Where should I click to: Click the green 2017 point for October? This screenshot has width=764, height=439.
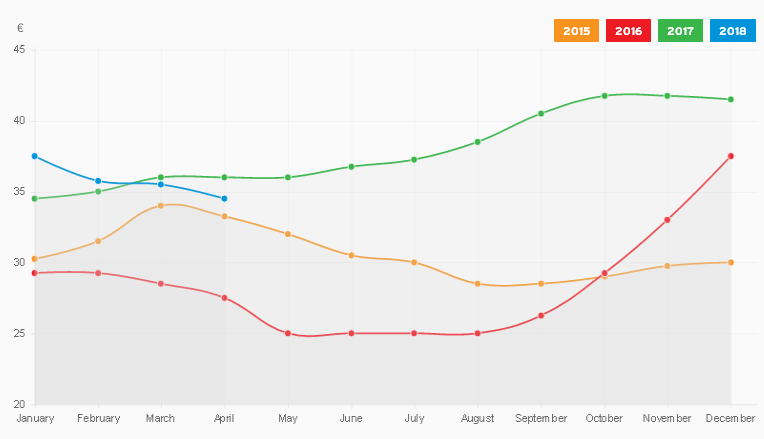[x=604, y=96]
